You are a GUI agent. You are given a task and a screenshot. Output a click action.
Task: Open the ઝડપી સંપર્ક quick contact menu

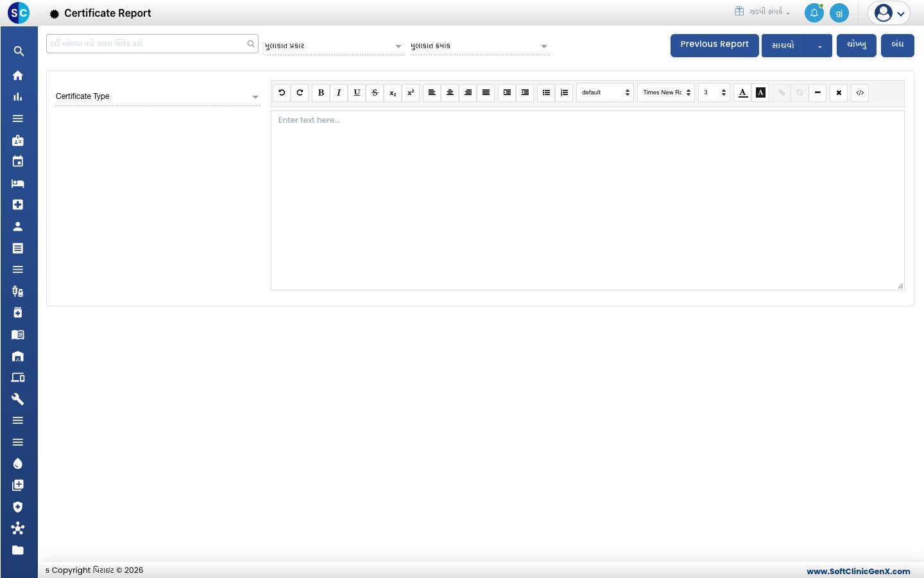pos(762,12)
